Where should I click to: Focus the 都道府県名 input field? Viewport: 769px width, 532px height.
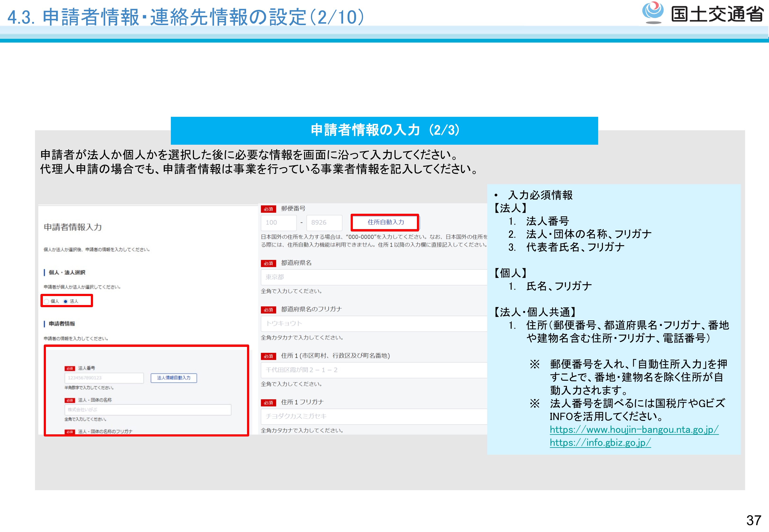[373, 277]
